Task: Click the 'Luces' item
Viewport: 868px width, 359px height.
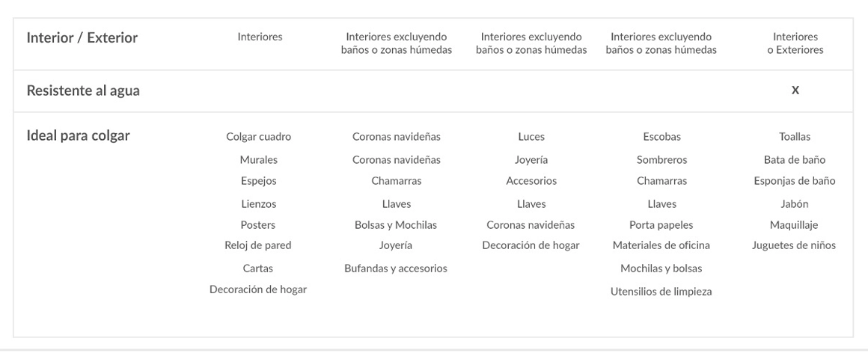Action: click(531, 137)
